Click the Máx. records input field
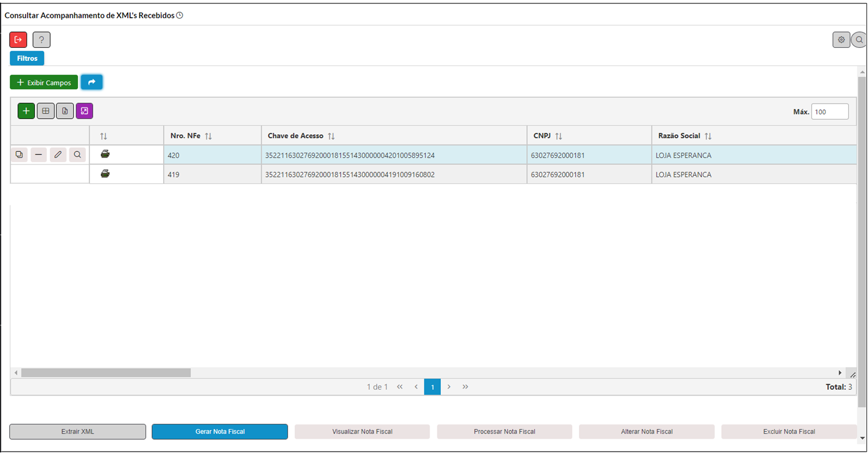 point(829,112)
